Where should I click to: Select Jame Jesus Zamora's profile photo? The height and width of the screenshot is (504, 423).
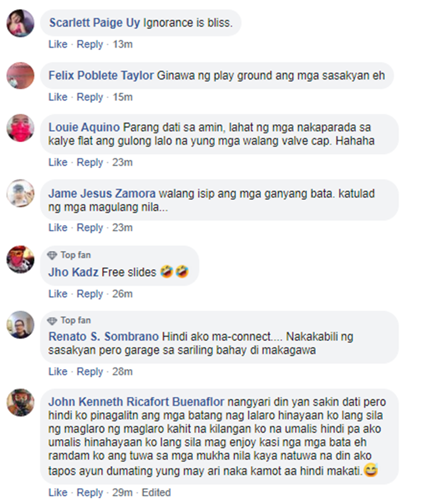[x=20, y=193]
